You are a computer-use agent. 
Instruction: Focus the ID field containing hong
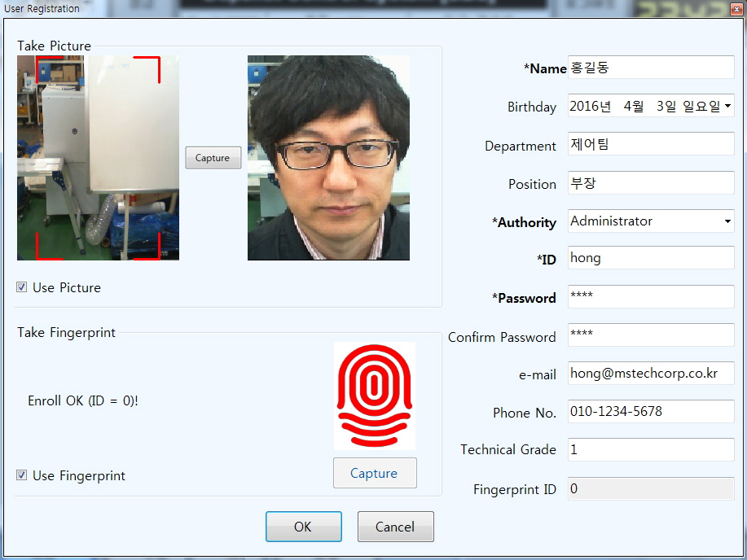pos(651,258)
